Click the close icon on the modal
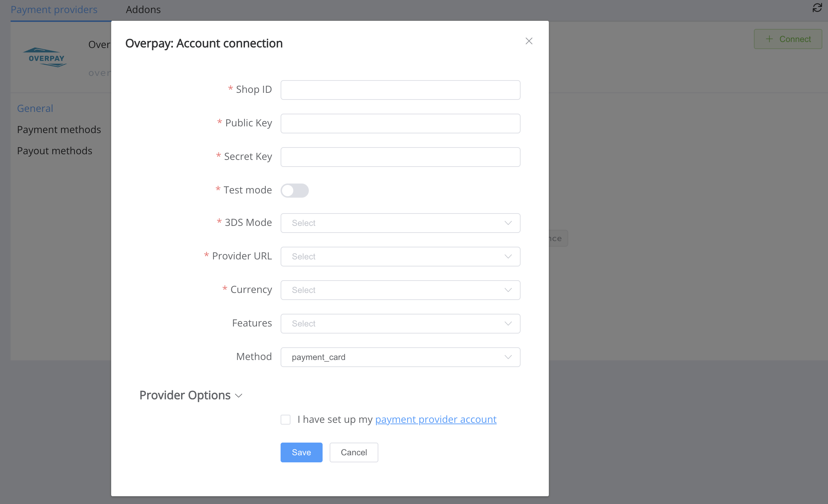 coord(529,41)
